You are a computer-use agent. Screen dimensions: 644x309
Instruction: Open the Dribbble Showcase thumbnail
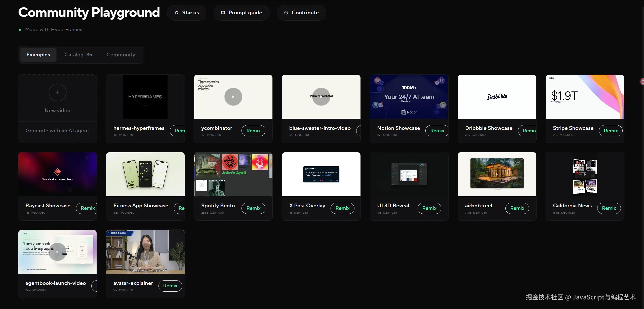(x=497, y=97)
